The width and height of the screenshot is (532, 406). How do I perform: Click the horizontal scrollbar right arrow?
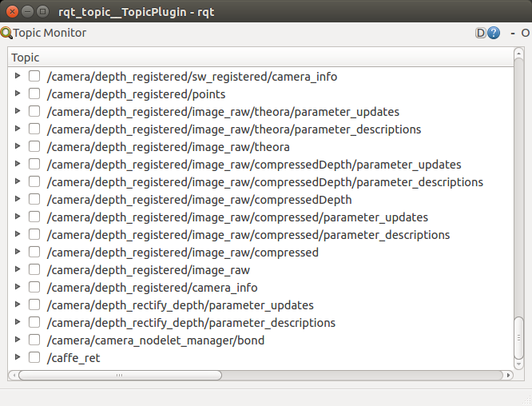(x=508, y=375)
